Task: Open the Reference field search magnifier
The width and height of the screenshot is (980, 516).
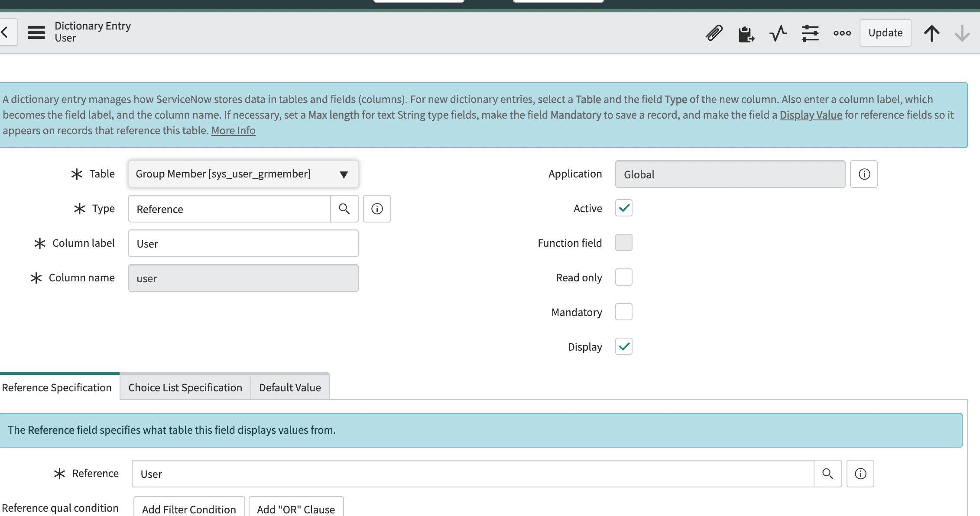Action: 828,474
